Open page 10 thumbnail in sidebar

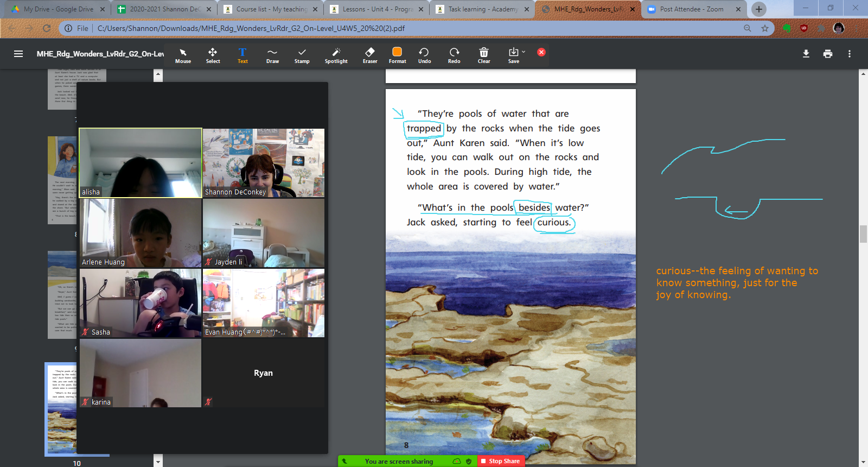pos(61,409)
